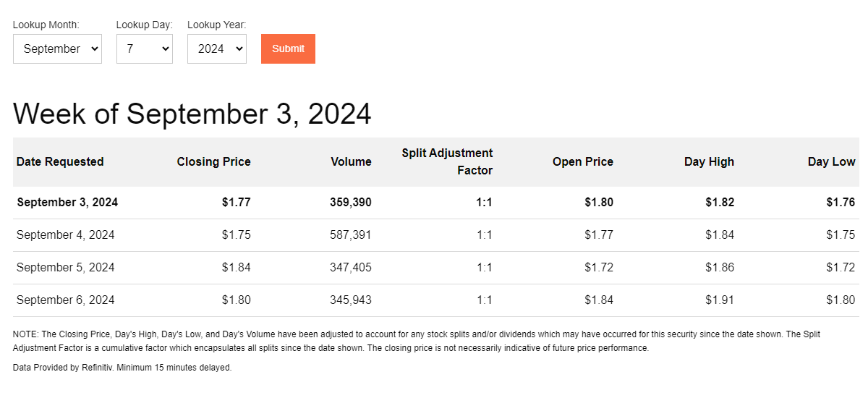Select the September 5, 2024 row date
The image size is (868, 406).
[x=66, y=267]
